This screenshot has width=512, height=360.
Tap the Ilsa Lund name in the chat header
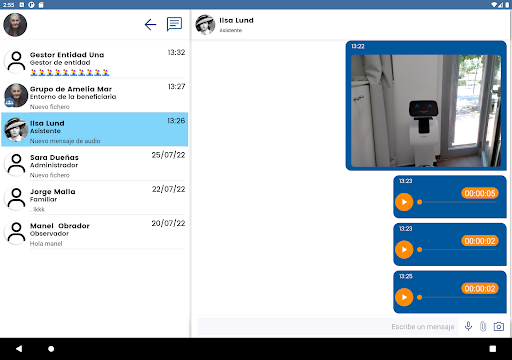coord(236,20)
